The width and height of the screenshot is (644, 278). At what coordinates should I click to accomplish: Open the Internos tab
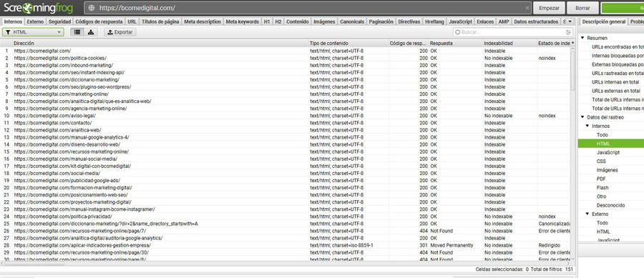(x=13, y=21)
